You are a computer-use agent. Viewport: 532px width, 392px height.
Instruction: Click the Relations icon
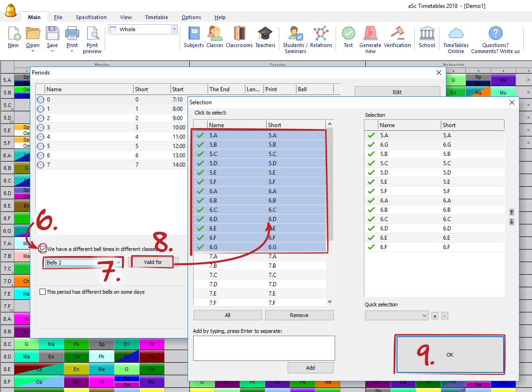pos(321,34)
